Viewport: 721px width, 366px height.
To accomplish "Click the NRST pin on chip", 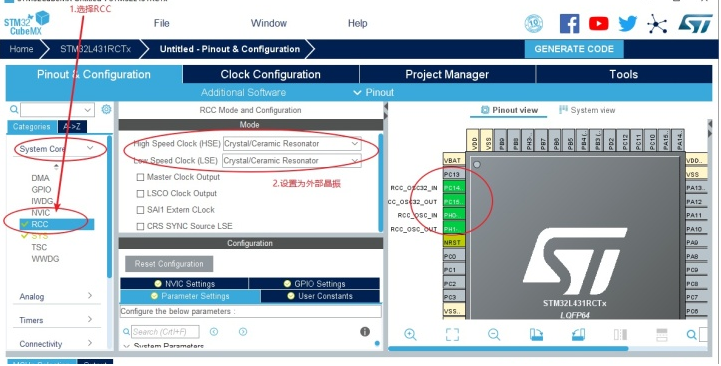I will click(454, 242).
